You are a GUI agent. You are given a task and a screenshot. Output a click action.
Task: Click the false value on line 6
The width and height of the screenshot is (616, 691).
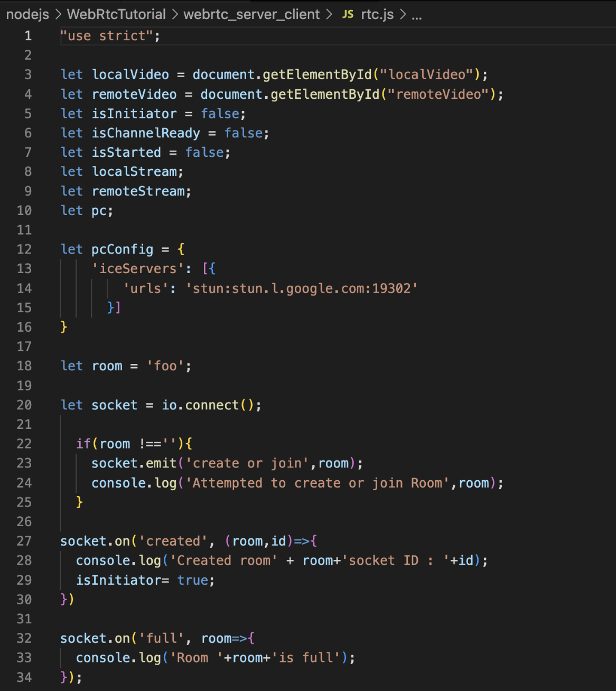(x=243, y=133)
